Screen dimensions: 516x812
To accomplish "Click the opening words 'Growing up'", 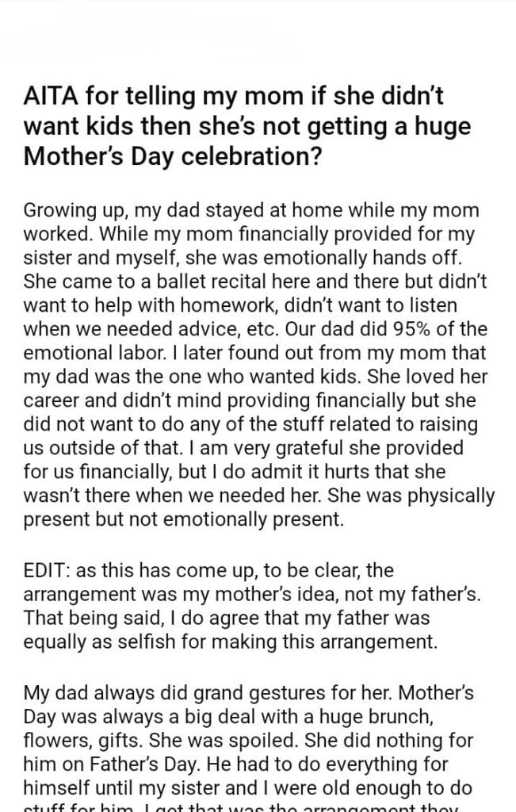I will (x=67, y=212).
